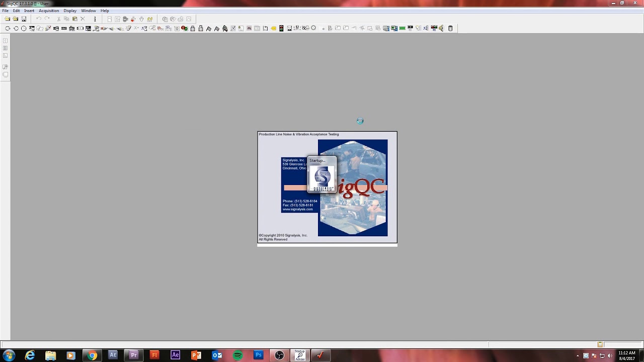Open Spotify from the taskbar
Screen dimensions: 644x362
coord(237,355)
